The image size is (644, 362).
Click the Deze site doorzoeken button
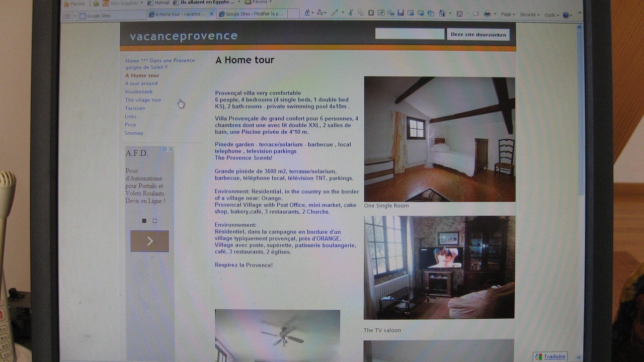[x=478, y=34]
